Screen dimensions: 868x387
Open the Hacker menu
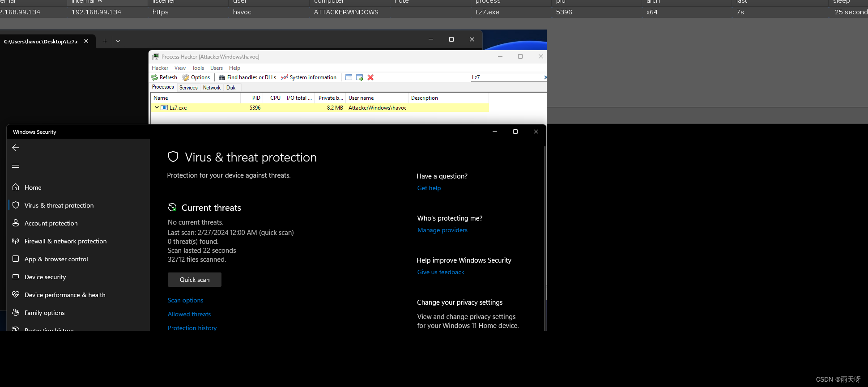point(160,68)
